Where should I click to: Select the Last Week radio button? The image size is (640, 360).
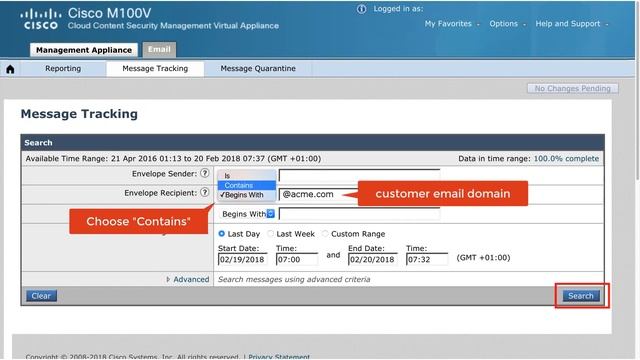pos(270,234)
